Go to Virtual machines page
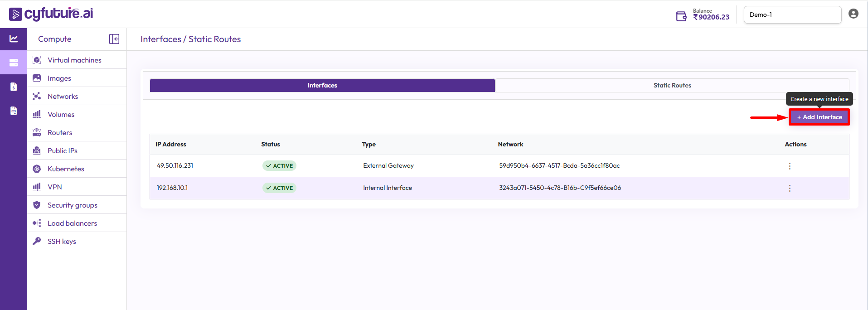The width and height of the screenshot is (868, 310). click(74, 60)
